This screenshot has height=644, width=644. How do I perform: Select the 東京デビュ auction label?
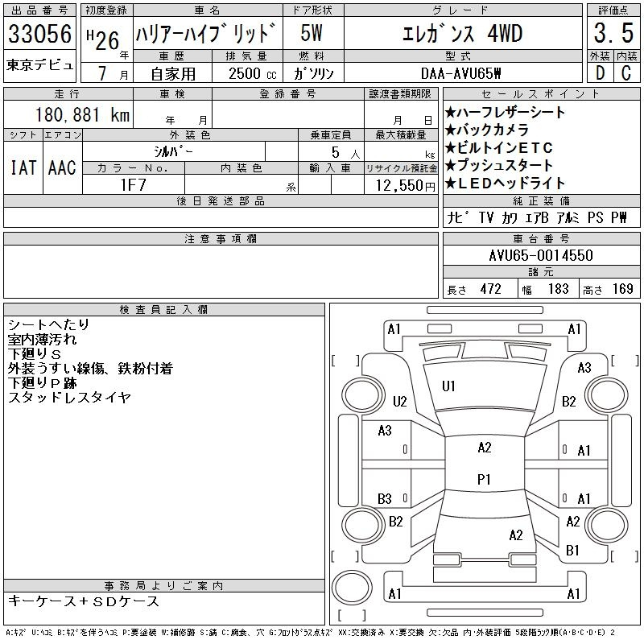pyautogui.click(x=39, y=65)
